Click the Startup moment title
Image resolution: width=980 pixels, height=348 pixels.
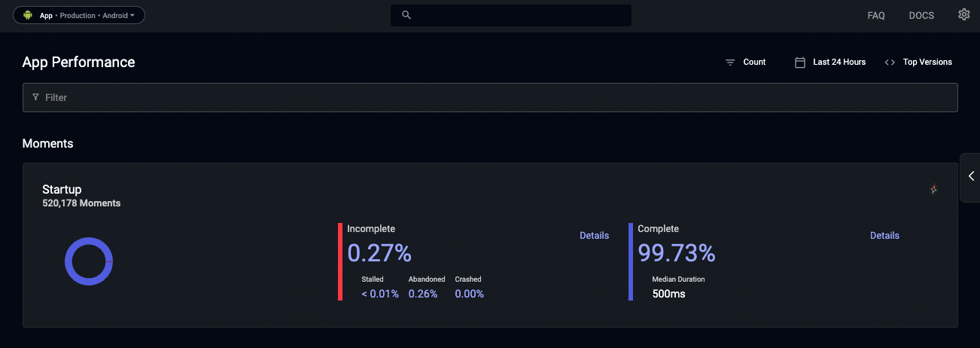(62, 190)
